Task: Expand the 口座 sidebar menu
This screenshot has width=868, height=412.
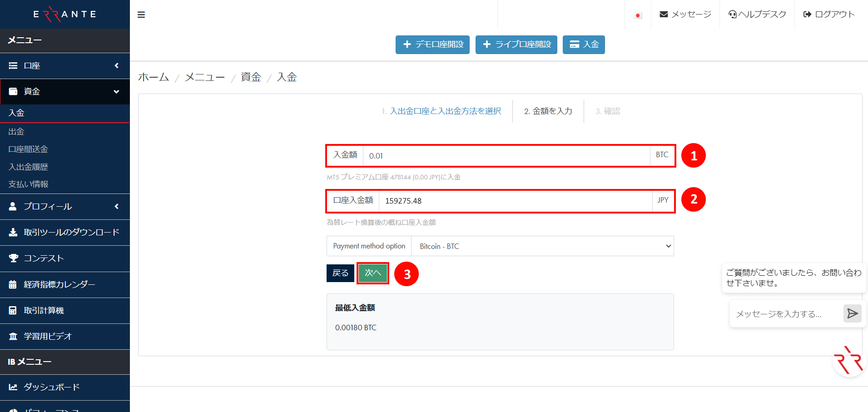Action: click(64, 66)
